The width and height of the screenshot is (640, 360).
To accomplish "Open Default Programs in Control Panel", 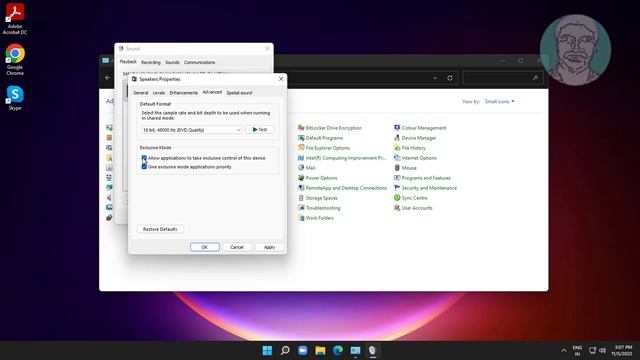I will 320,138.
